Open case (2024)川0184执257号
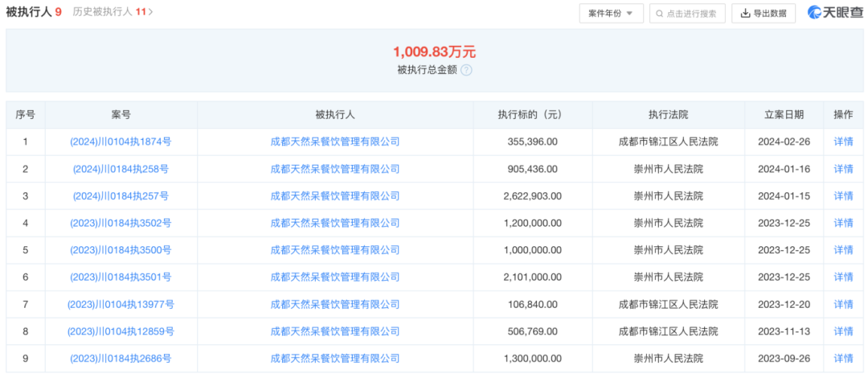Screen dimensions: 868x378 [121, 195]
